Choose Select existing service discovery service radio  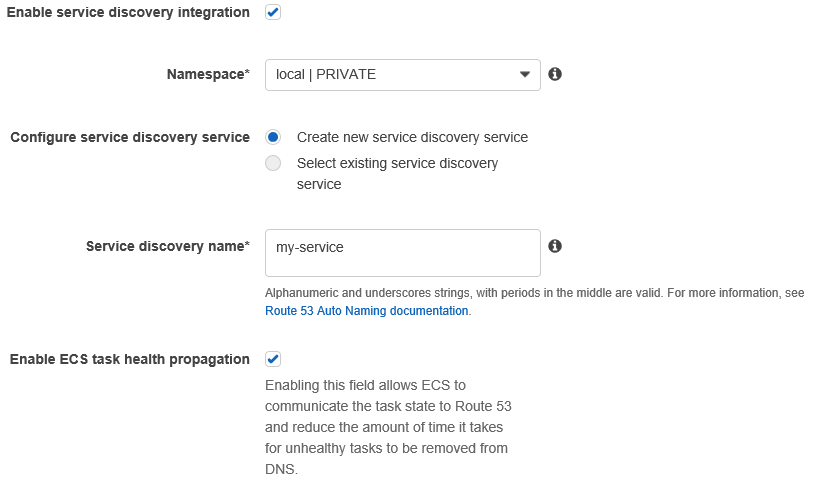pyautogui.click(x=273, y=163)
